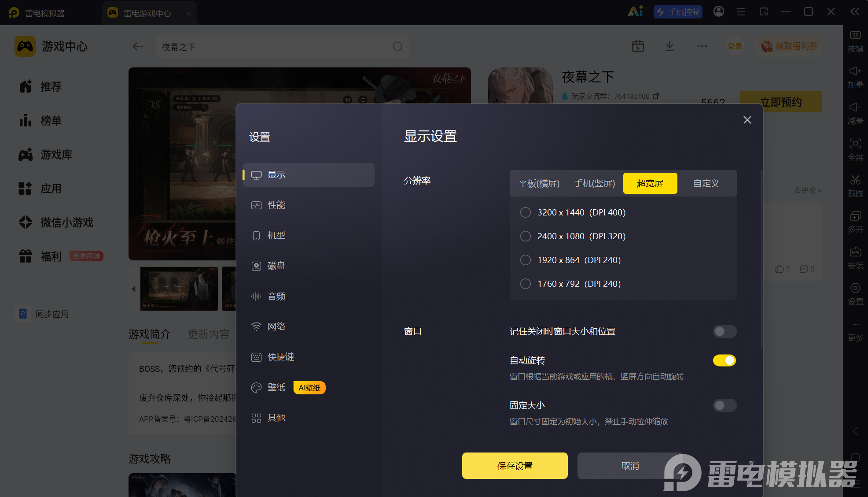The image size is (868, 497).
Task: Disable the 自动旋转 switch
Action: pyautogui.click(x=725, y=360)
